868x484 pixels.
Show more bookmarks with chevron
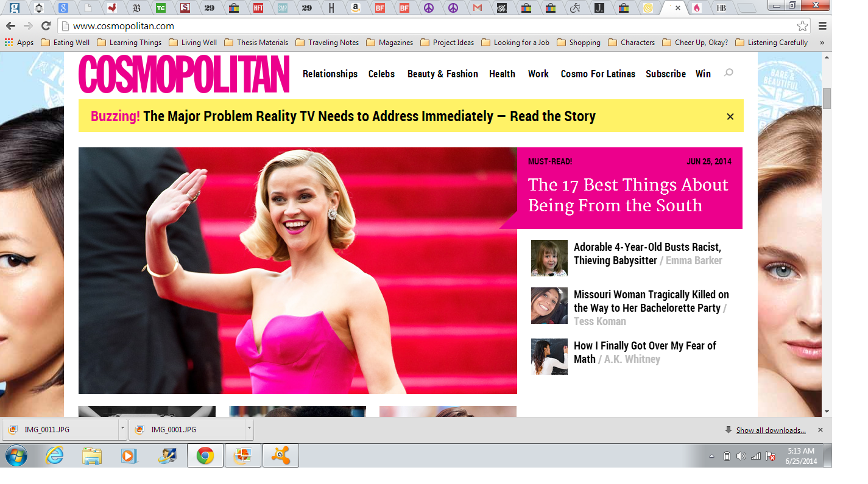822,43
